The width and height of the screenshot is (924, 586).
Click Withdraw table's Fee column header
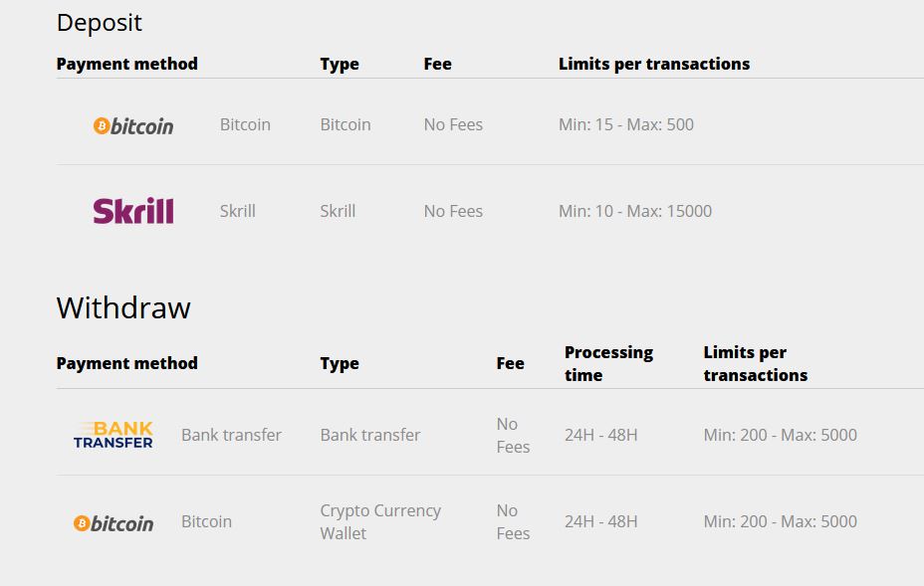point(510,363)
